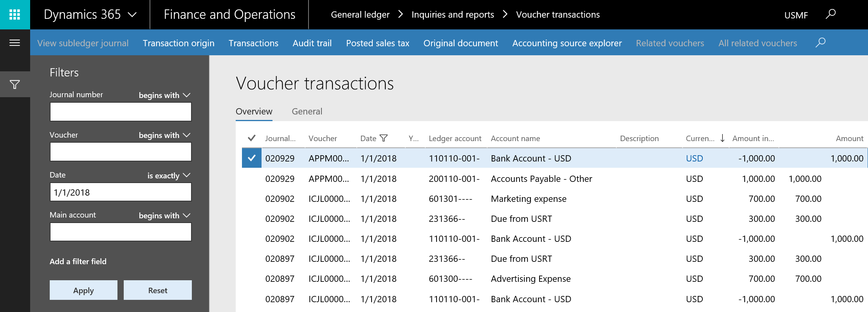Select the Marketing expense row
The width and height of the screenshot is (868, 312).
pos(554,198)
